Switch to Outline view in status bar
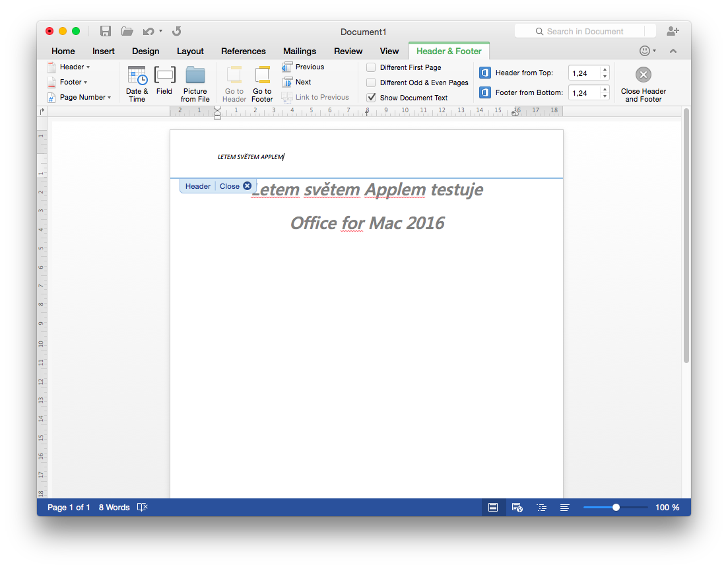The image size is (728, 569). coord(542,508)
